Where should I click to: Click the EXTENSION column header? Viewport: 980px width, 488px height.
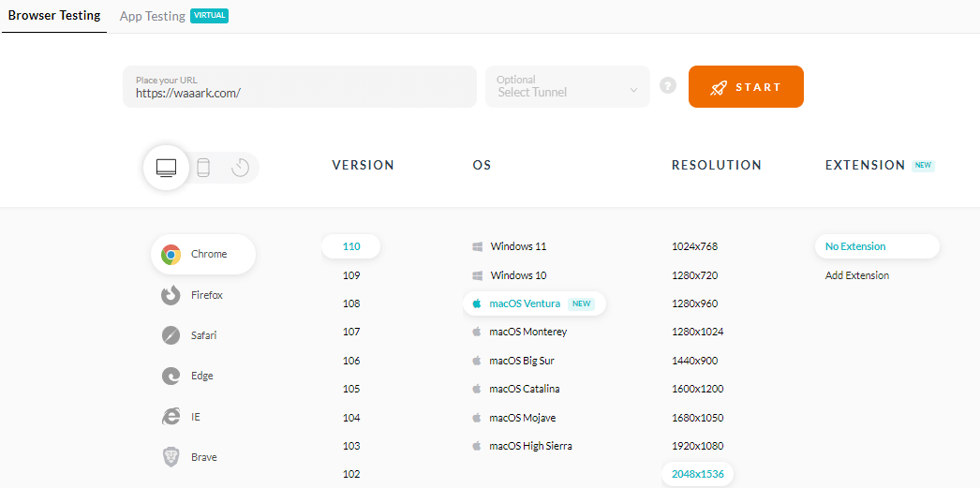point(865,166)
